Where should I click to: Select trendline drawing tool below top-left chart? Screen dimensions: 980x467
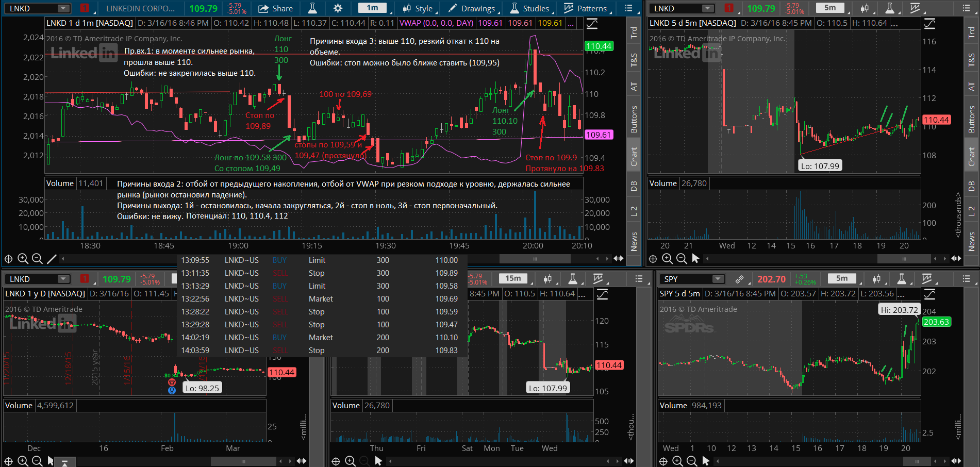pos(52,259)
